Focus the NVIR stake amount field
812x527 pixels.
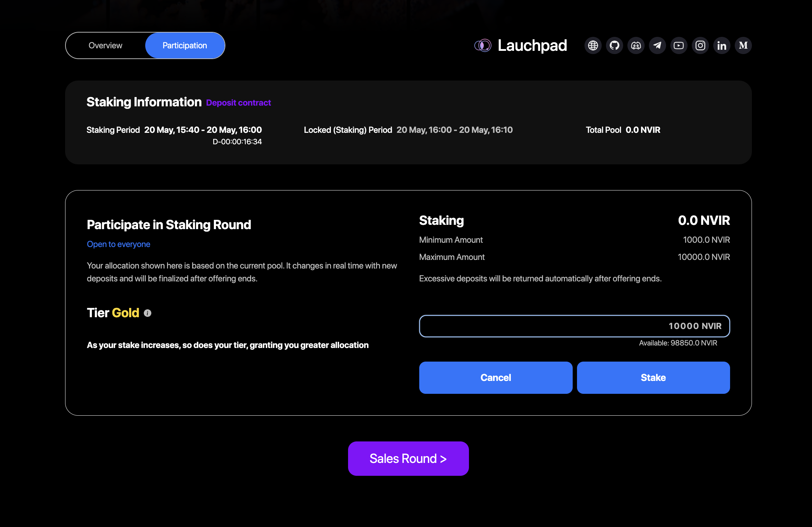(x=574, y=326)
